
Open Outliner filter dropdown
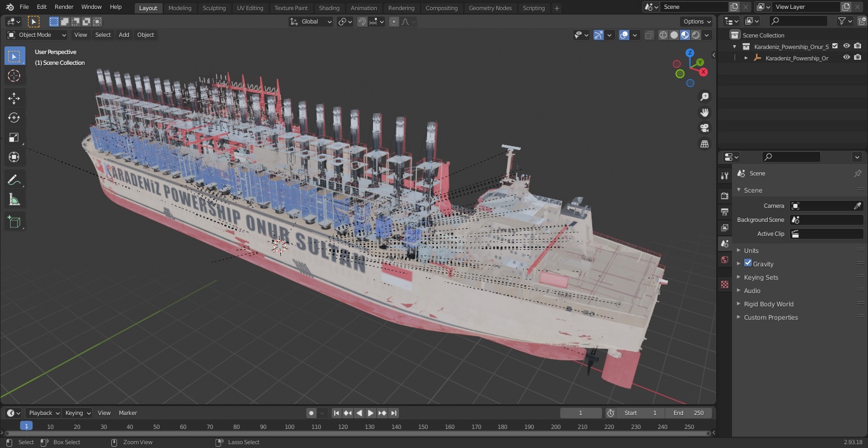pos(844,22)
